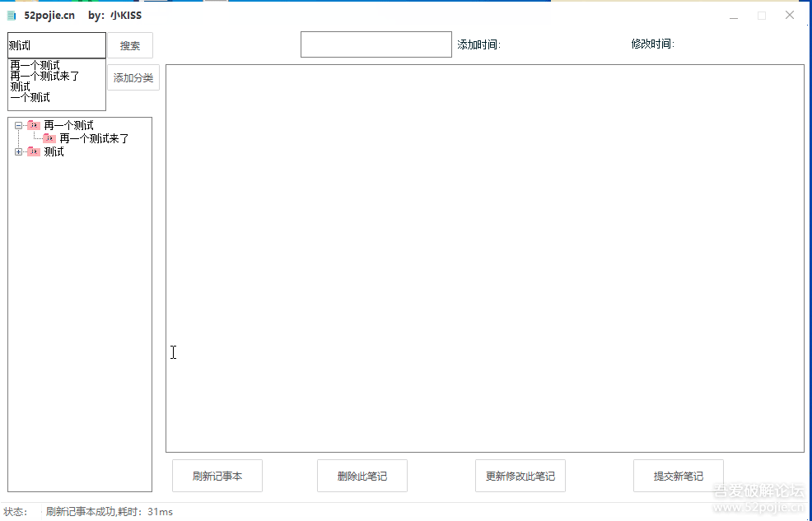Viewport: 812px width, 521px height.
Task: Click the 状态 label in status bar
Action: (15, 512)
